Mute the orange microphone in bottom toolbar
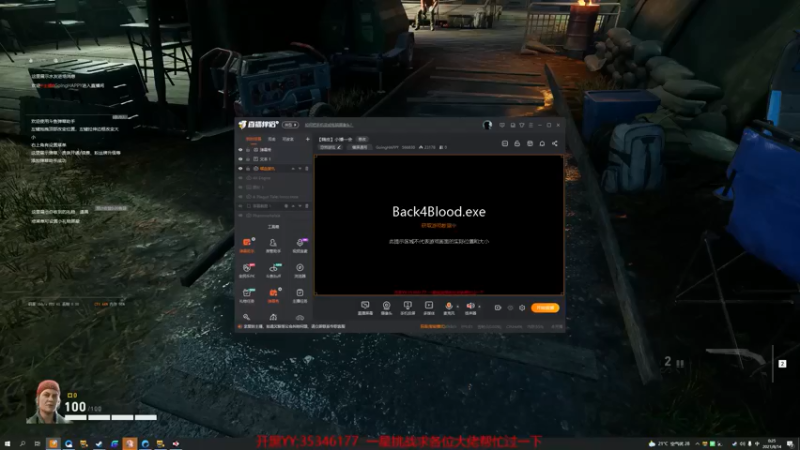Viewport: 800px width, 450px height. click(448, 307)
